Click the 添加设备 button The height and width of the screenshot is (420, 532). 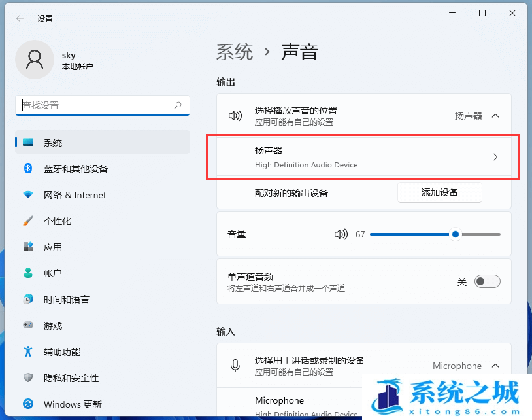439,192
